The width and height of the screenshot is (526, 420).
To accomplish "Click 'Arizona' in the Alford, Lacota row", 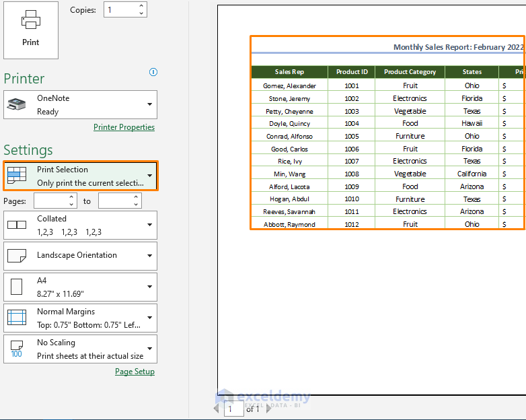I will [x=472, y=186].
